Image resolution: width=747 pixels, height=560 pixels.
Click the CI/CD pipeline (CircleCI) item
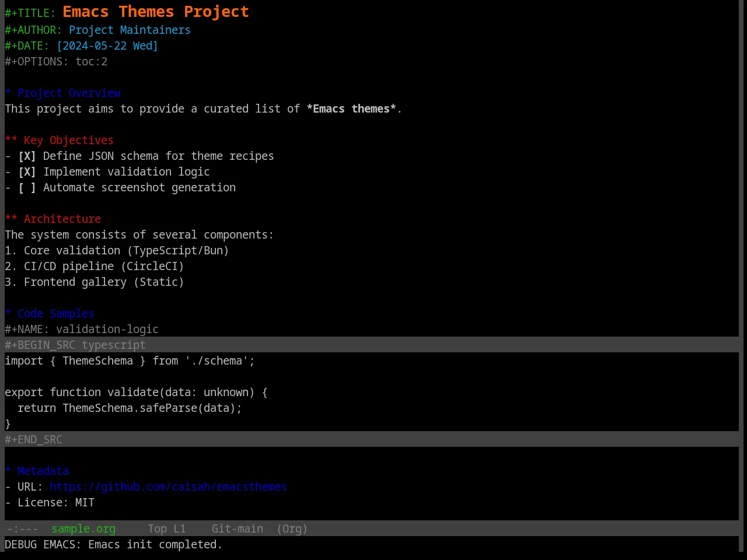pos(95,267)
